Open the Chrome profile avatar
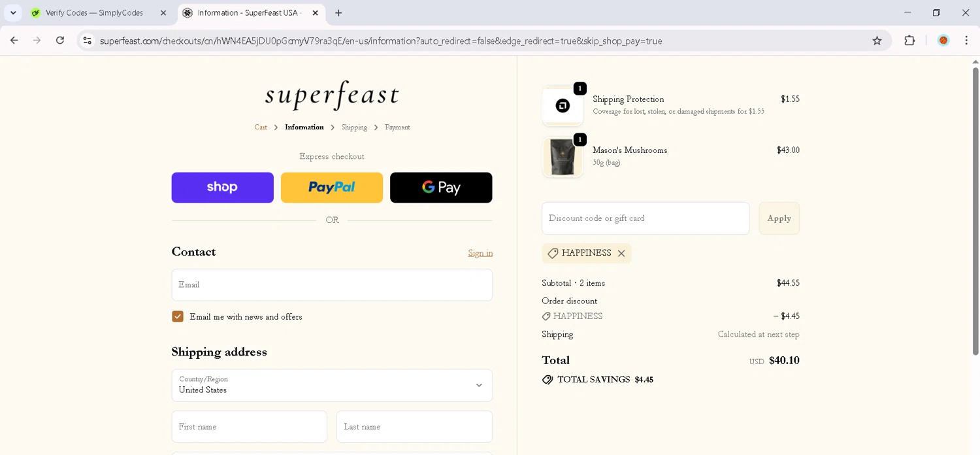This screenshot has height=455, width=980. coord(943,41)
